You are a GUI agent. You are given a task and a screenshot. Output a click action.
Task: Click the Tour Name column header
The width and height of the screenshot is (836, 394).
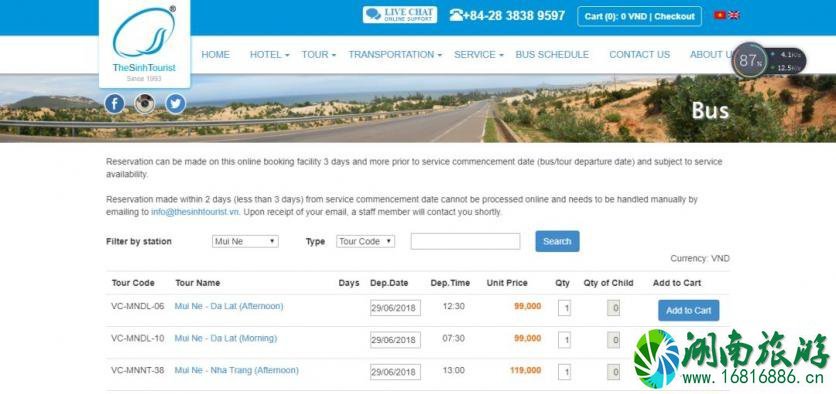(x=197, y=283)
